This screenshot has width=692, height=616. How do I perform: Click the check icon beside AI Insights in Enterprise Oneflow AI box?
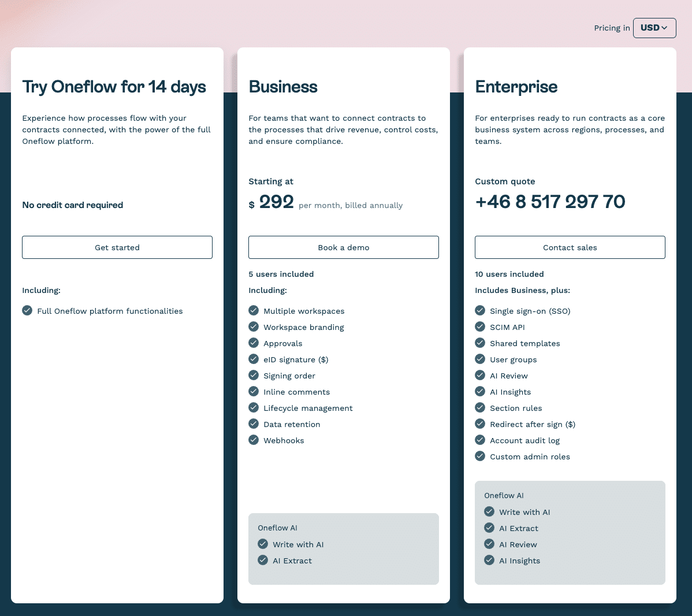coord(489,560)
